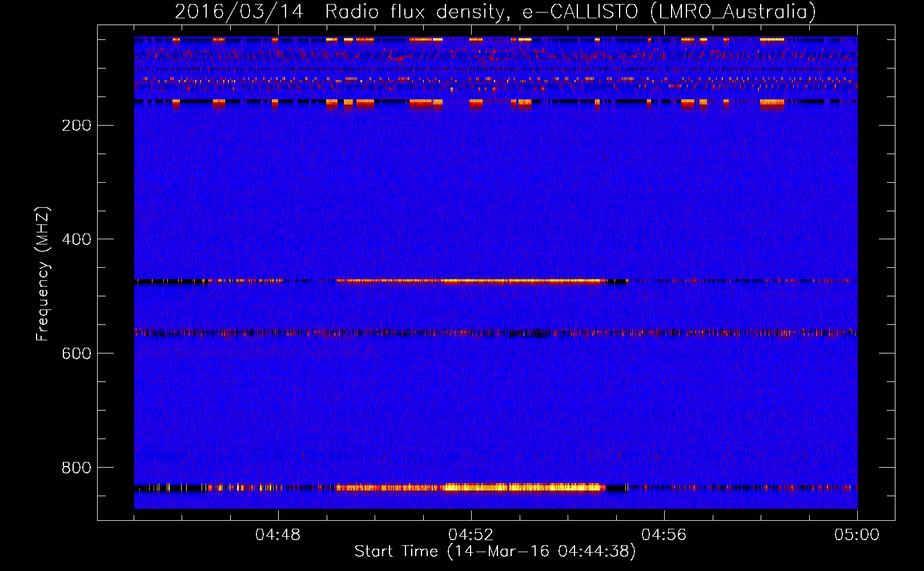Click the 200 frequency tick label
The width and height of the screenshot is (924, 571).
pyautogui.click(x=76, y=125)
